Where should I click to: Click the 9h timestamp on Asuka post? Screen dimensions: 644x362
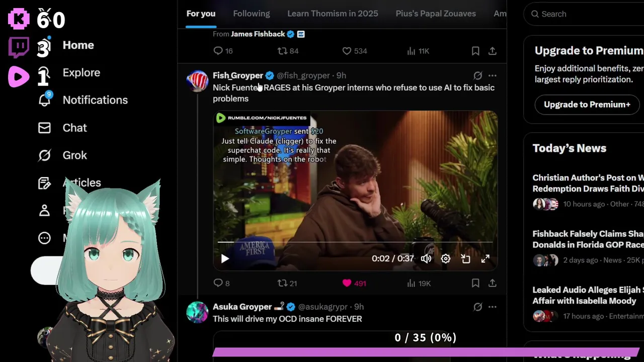point(359,307)
